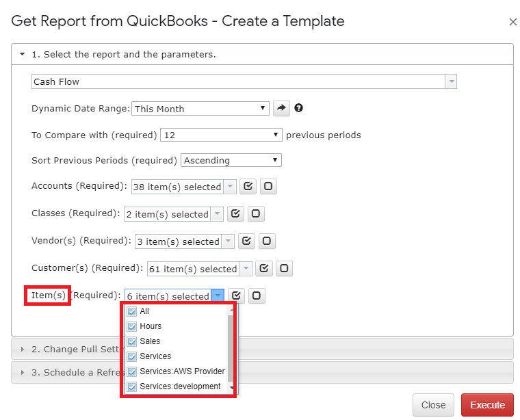Click the Items list scrollbar

pos(231,348)
